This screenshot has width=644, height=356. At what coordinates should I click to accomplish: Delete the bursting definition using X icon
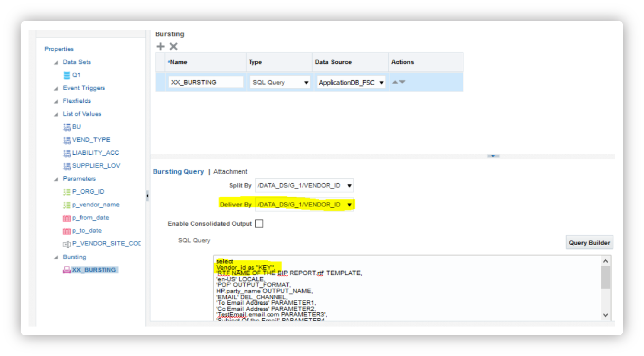tap(172, 46)
